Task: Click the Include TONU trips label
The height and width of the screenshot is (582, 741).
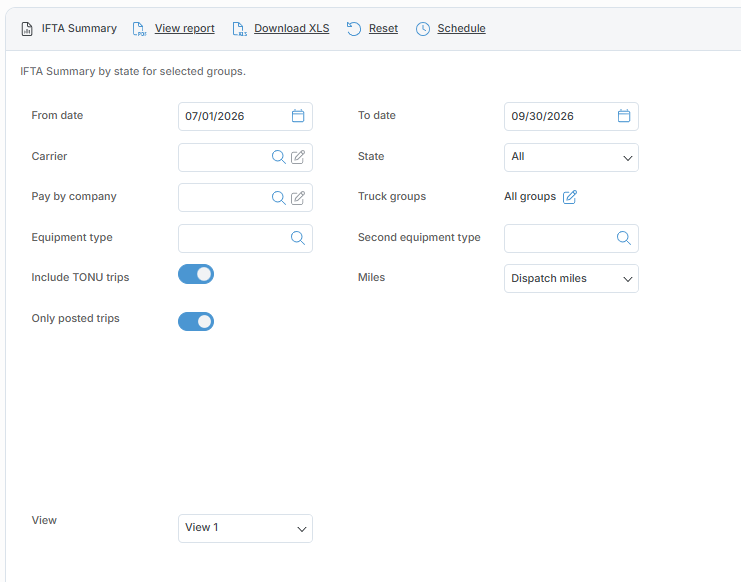Action: click(80, 277)
